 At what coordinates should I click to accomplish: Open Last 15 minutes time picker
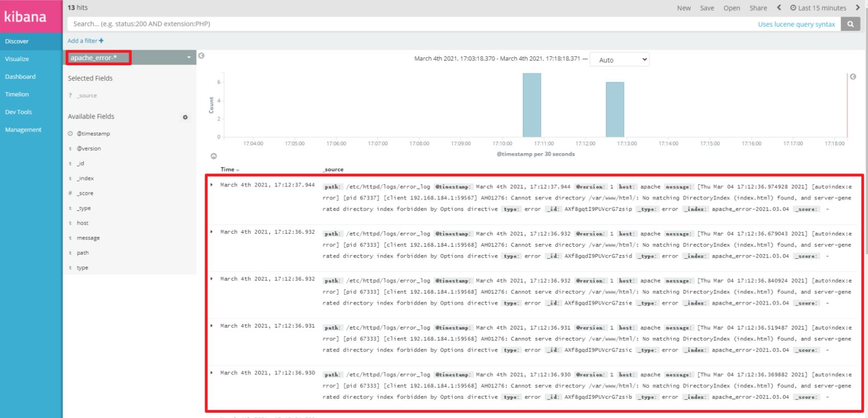coord(818,8)
